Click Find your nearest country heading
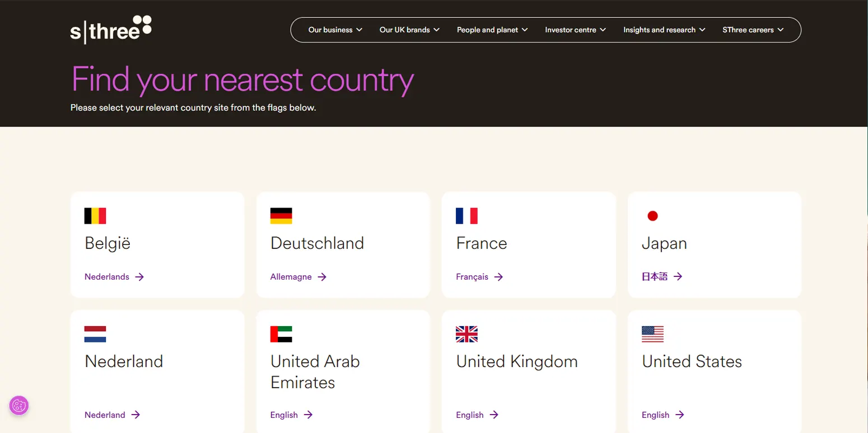This screenshot has height=433, width=868. pyautogui.click(x=242, y=80)
